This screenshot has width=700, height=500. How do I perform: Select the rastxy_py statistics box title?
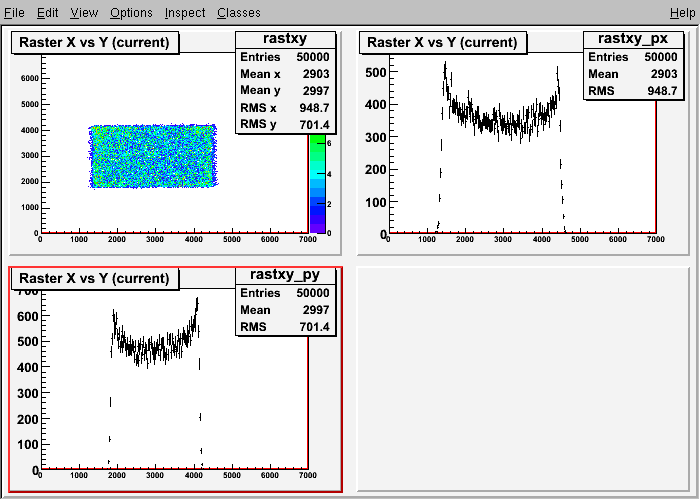pyautogui.click(x=285, y=275)
